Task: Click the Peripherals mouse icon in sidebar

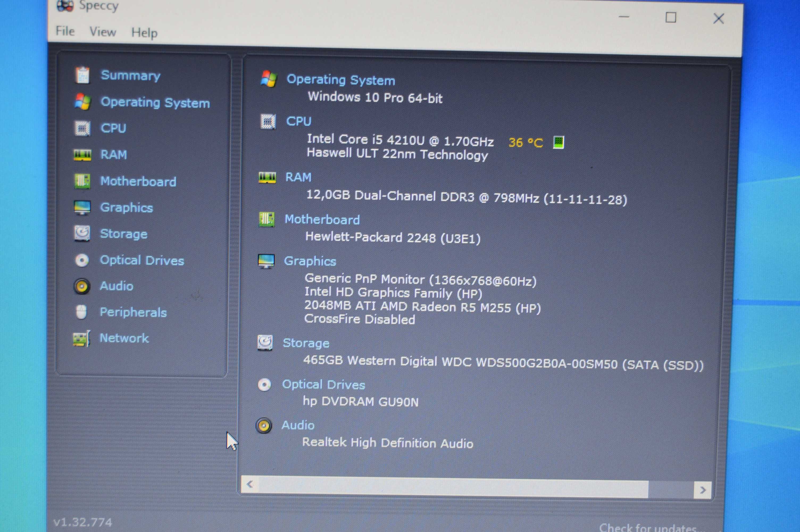Action: point(81,312)
